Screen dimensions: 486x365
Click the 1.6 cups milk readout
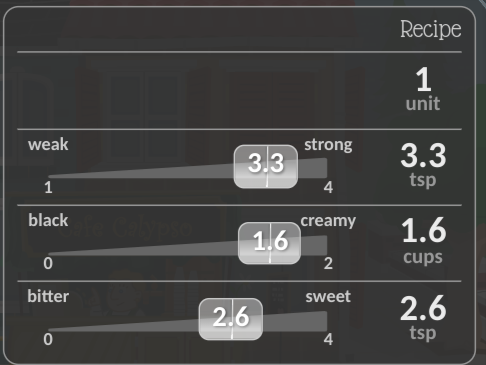coord(423,241)
